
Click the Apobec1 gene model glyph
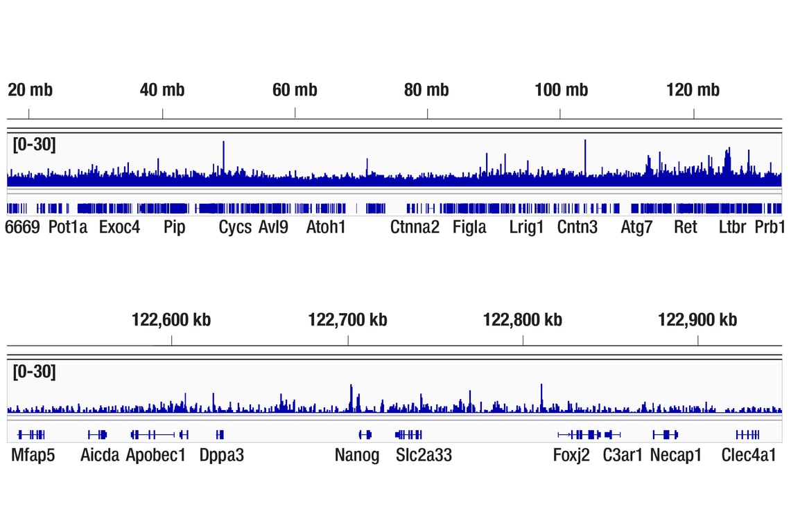pyautogui.click(x=159, y=434)
